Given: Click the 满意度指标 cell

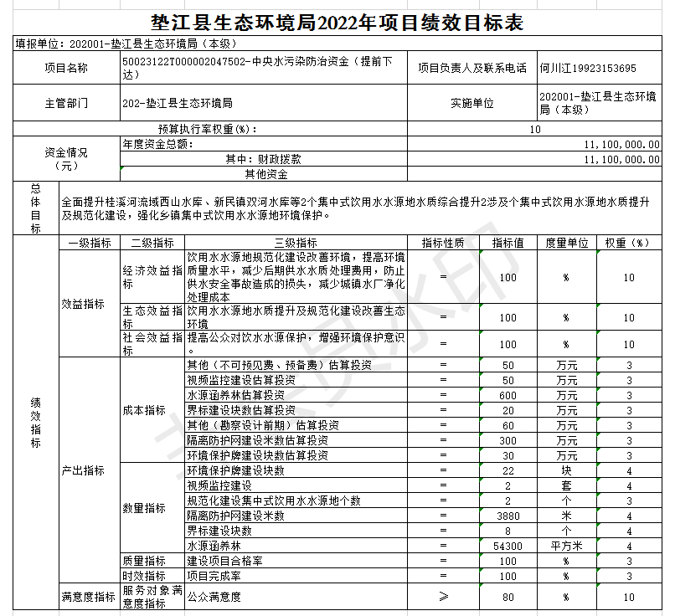Looking at the screenshot, I should [x=90, y=596].
